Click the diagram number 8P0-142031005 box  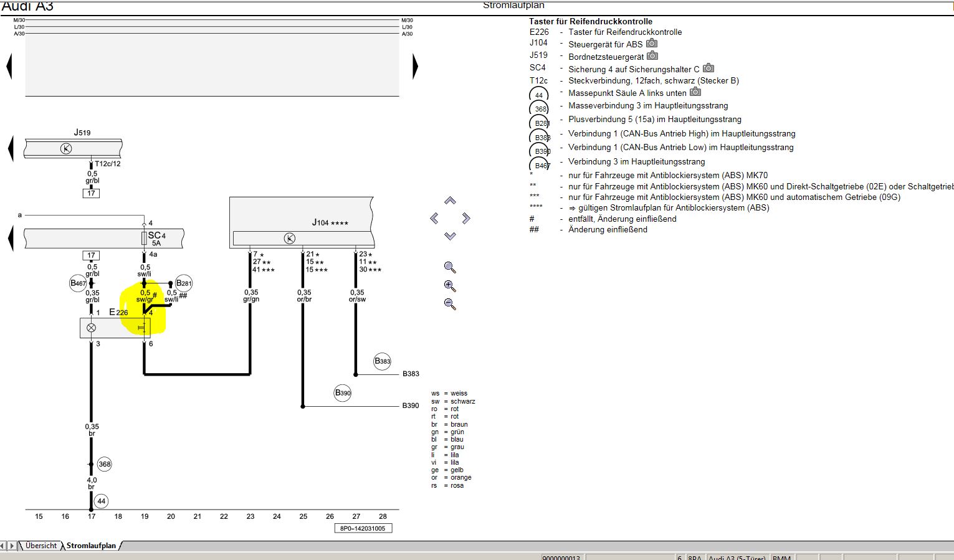363,528
